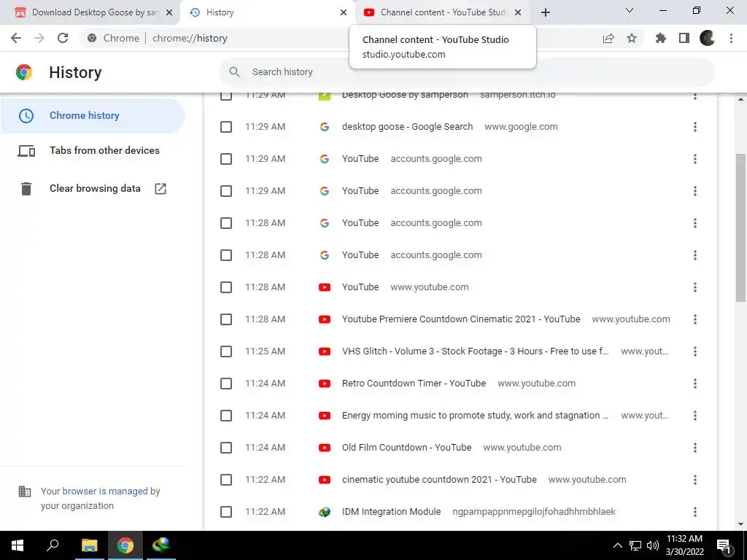Open the notification center icon
This screenshot has height=560, width=747.
click(724, 545)
